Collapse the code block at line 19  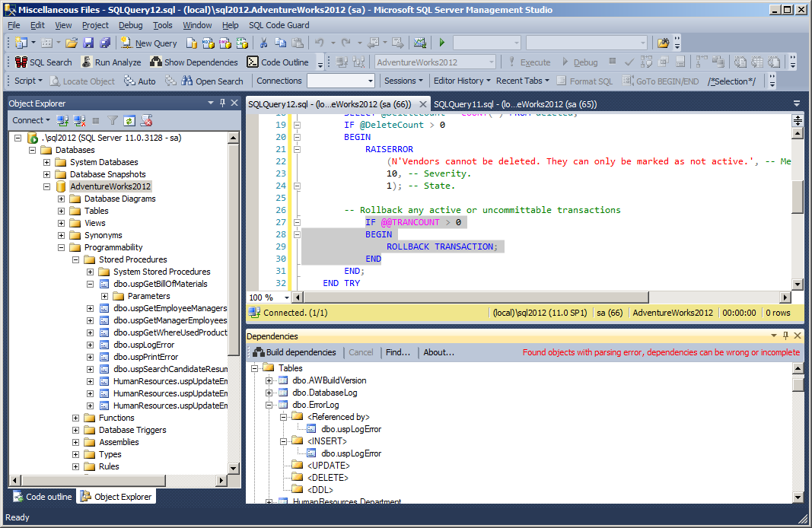point(298,125)
